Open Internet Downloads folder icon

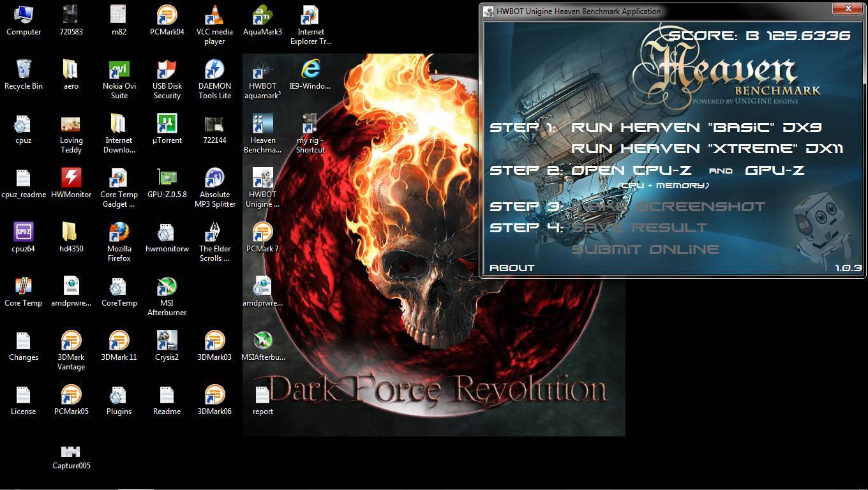(119, 134)
